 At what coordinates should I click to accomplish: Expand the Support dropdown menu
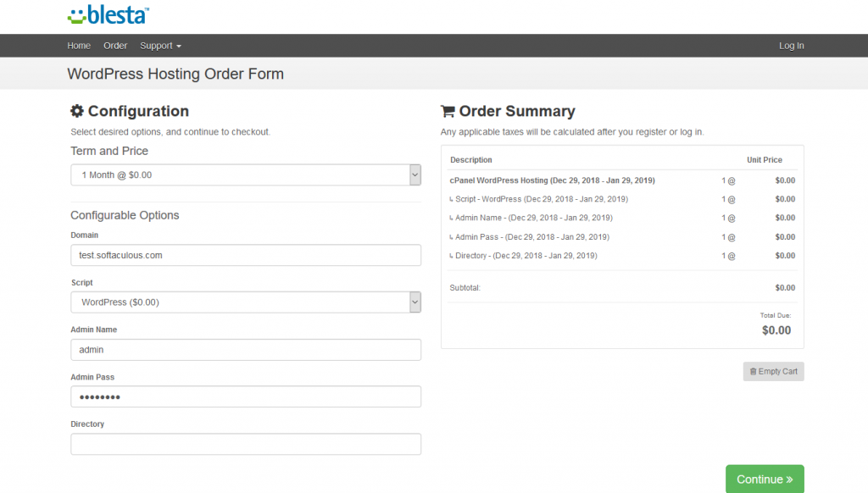tap(160, 46)
